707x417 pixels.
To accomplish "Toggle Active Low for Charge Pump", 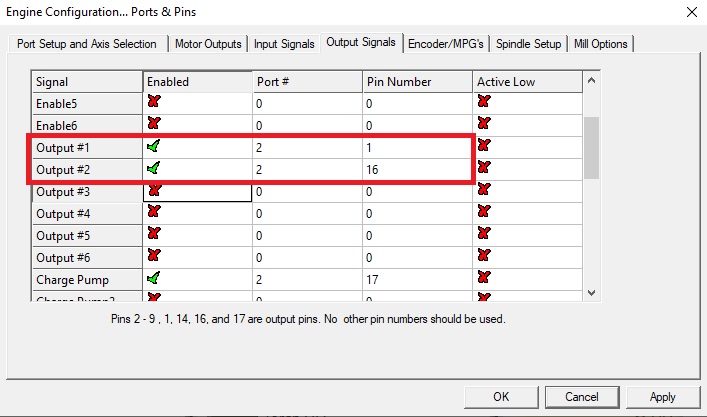I will [x=484, y=277].
